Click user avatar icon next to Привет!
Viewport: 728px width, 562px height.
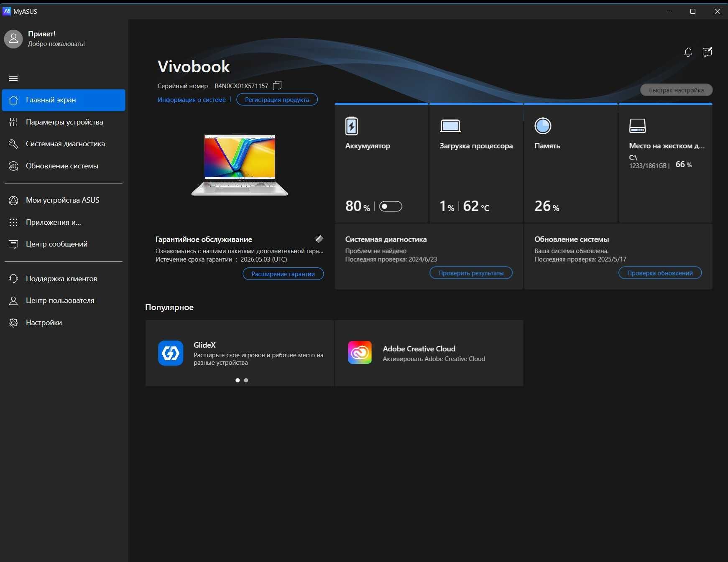click(13, 39)
